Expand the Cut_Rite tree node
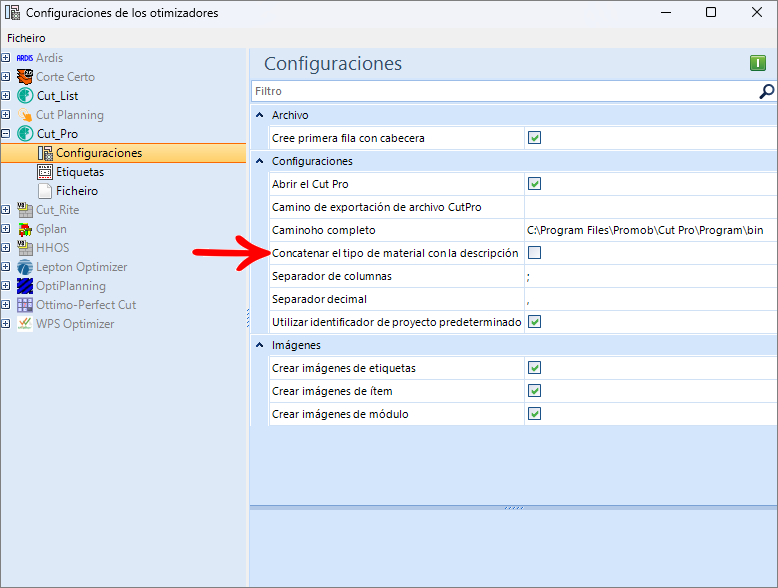The width and height of the screenshot is (778, 588). coord(5,210)
